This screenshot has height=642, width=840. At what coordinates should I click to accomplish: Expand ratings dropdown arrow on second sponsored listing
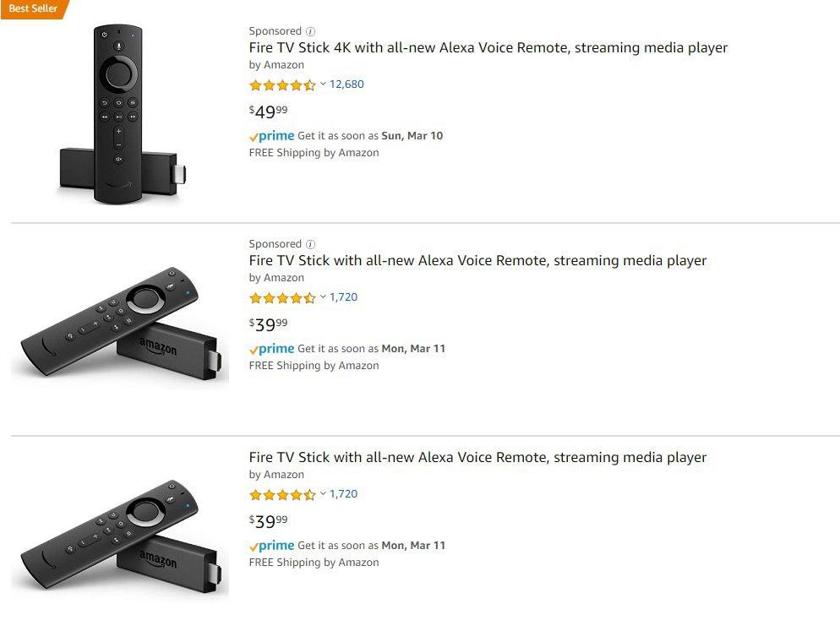click(x=323, y=297)
